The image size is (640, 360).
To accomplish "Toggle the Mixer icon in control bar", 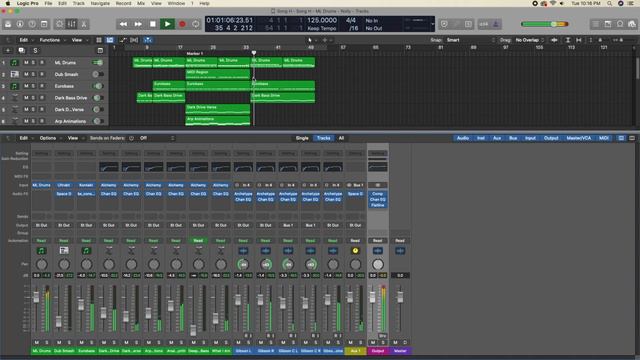I will [72, 24].
